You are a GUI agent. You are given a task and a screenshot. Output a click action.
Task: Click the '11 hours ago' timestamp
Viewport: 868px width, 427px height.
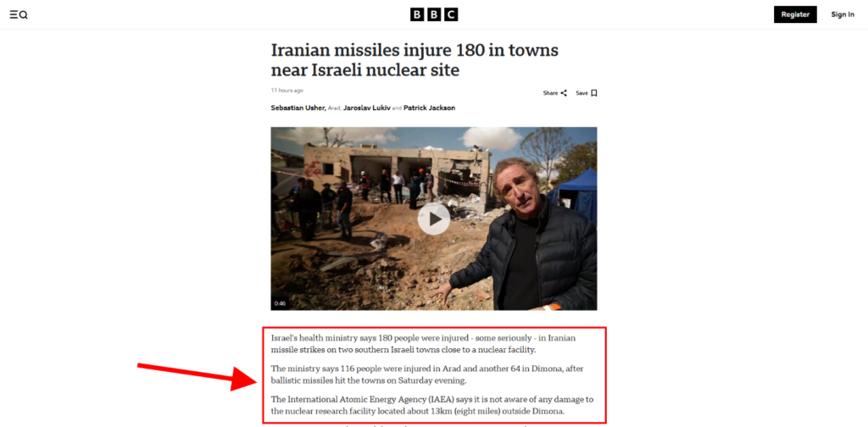[287, 90]
